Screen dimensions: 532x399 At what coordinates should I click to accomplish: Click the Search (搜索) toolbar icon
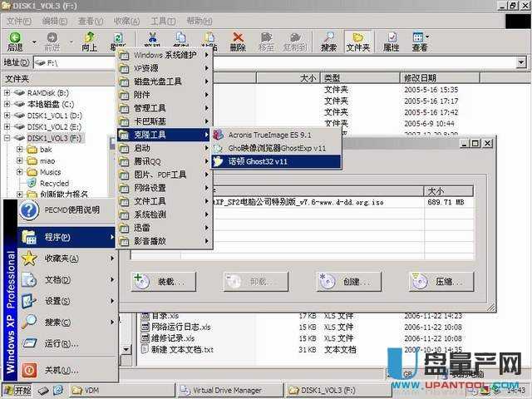click(x=329, y=42)
